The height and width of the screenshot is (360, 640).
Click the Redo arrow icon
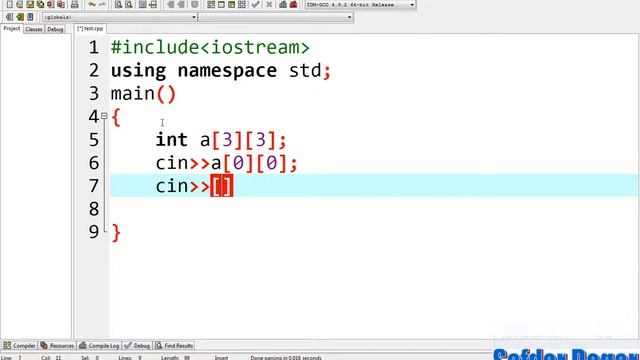point(102,4)
